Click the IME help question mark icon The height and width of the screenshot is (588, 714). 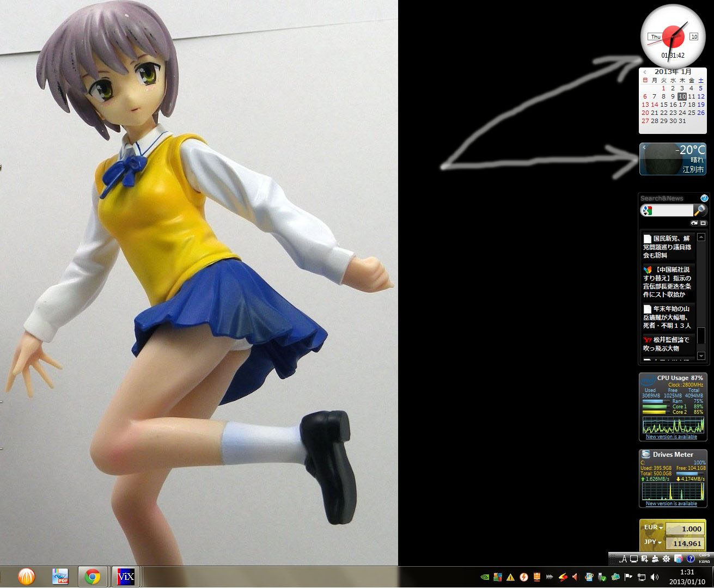691,559
